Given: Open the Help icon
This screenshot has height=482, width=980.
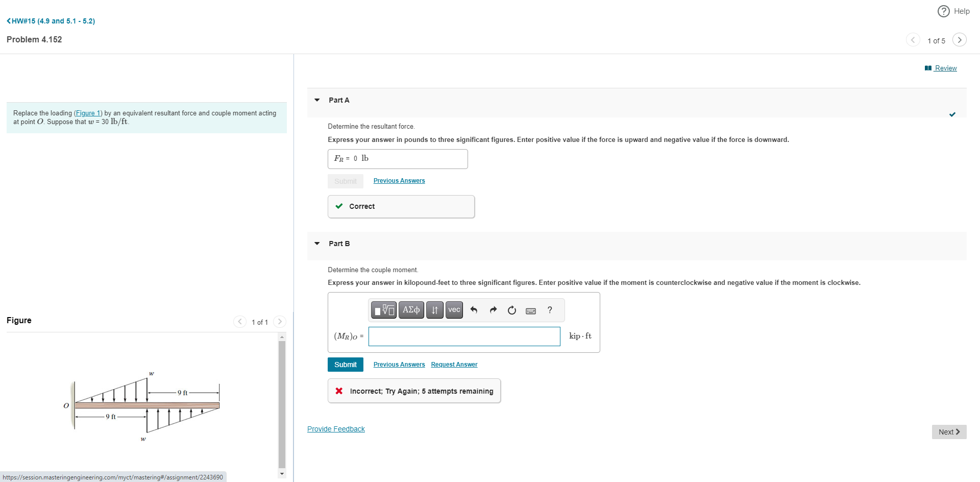Looking at the screenshot, I should 944,11.
